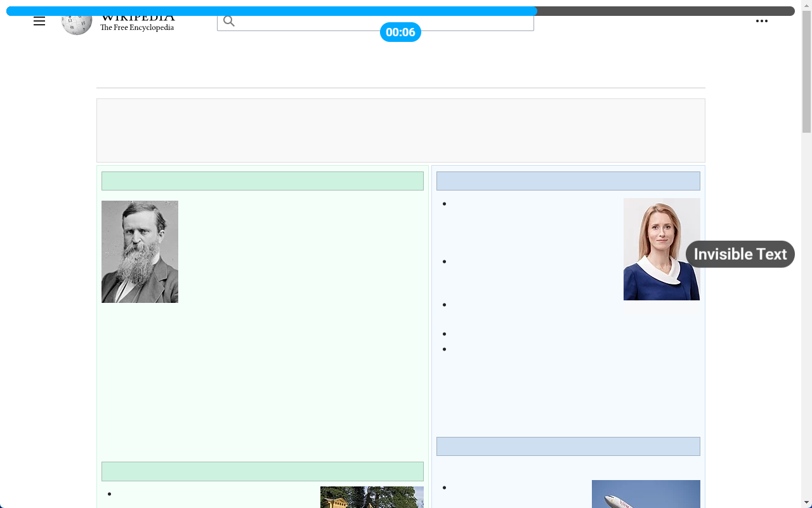The width and height of the screenshot is (812, 508).
Task: Click the upper blue section header bar
Action: [568, 181]
